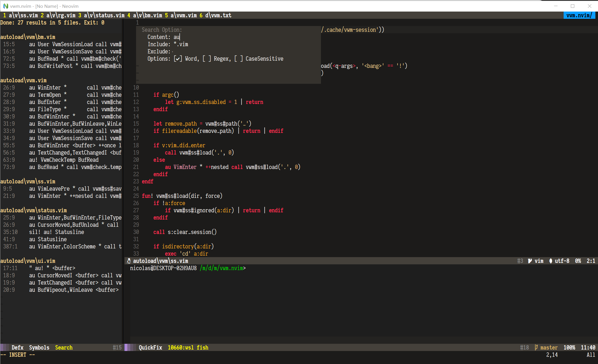
Task: Click the Content input field in Search Option
Action: click(x=177, y=37)
